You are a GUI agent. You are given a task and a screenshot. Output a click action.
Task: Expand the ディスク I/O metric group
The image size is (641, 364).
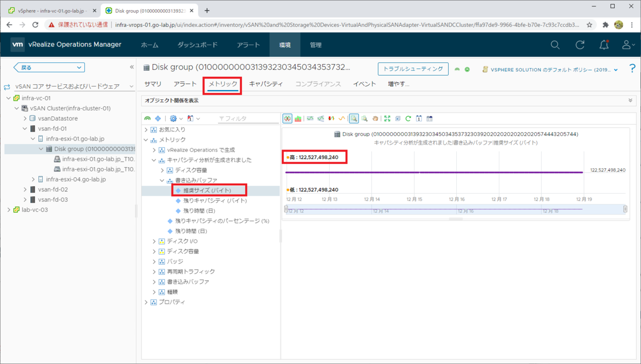(x=155, y=241)
